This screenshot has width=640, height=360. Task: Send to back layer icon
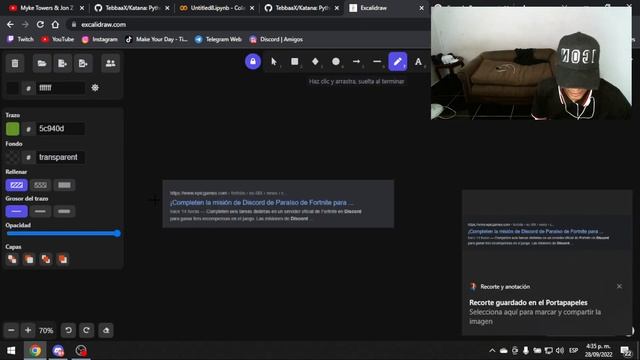[12, 259]
